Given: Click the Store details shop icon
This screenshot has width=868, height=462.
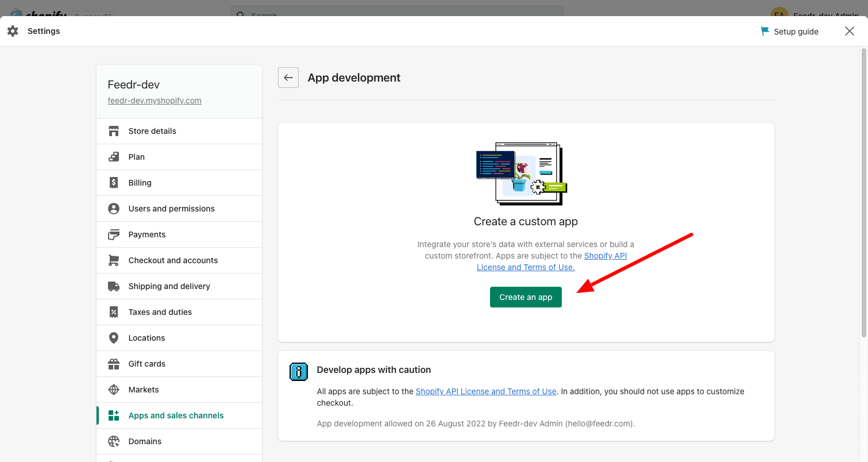Looking at the screenshot, I should (x=114, y=131).
